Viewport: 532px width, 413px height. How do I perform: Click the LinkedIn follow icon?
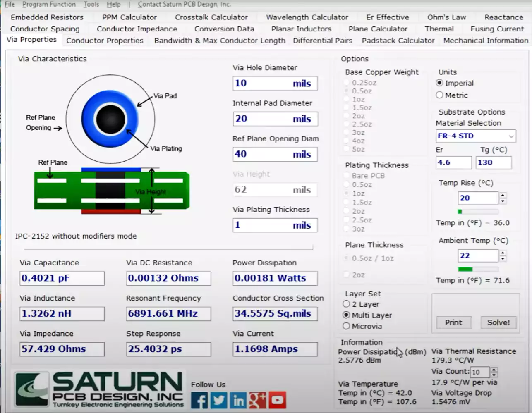click(238, 400)
